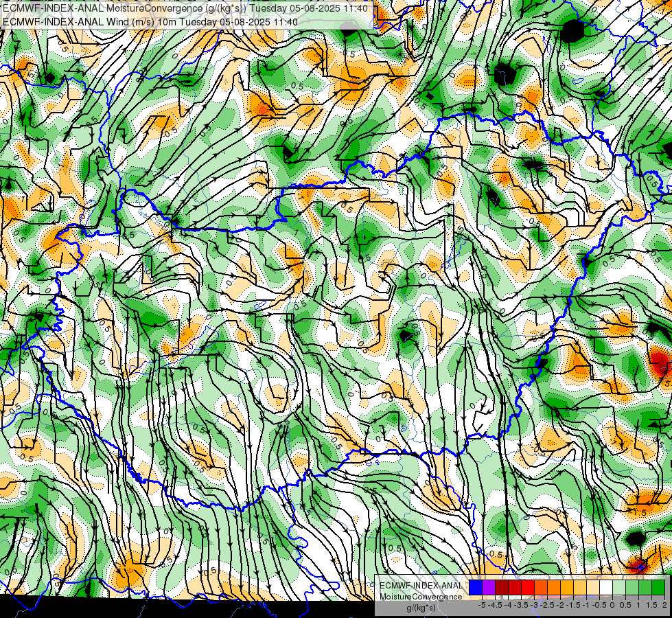This screenshot has height=618, width=672.
Task: Click the '-5' legend tick label
Action: 482,605
